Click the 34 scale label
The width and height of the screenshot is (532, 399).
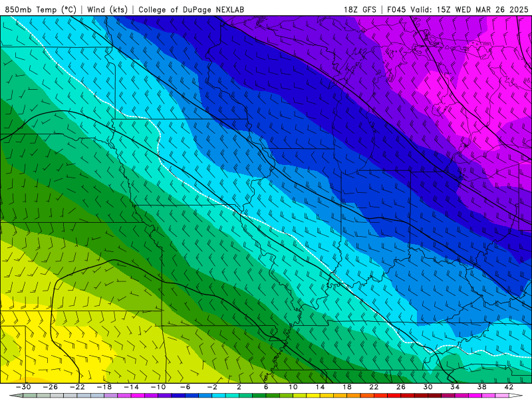(x=455, y=387)
